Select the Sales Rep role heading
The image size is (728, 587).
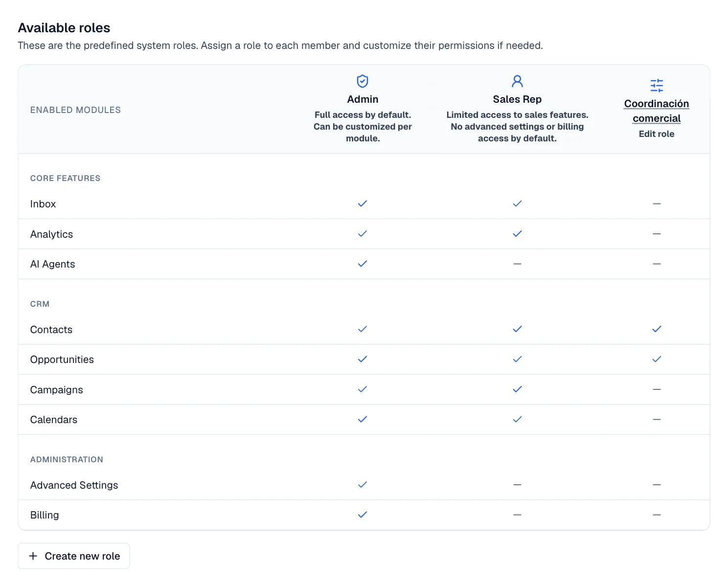[517, 99]
